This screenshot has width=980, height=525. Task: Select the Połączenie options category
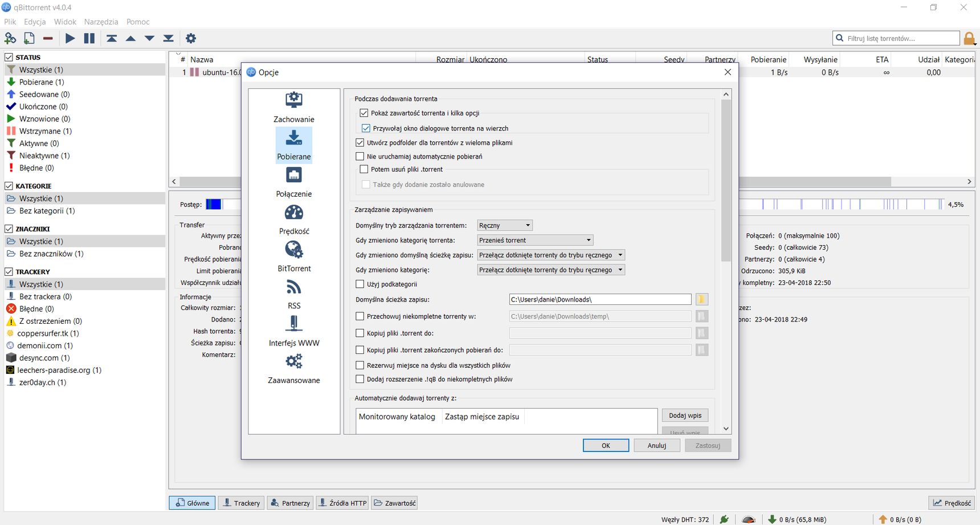[294, 182]
